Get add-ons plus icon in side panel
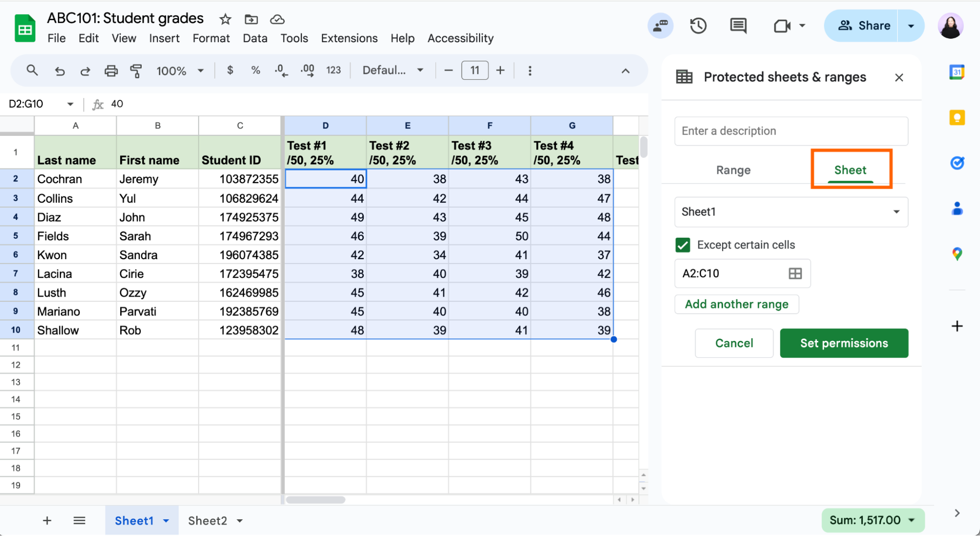This screenshot has width=980, height=536. click(x=957, y=326)
